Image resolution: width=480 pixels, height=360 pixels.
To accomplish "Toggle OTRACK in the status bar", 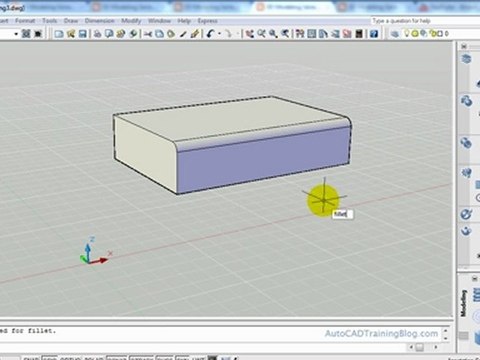I will click(x=141, y=358).
